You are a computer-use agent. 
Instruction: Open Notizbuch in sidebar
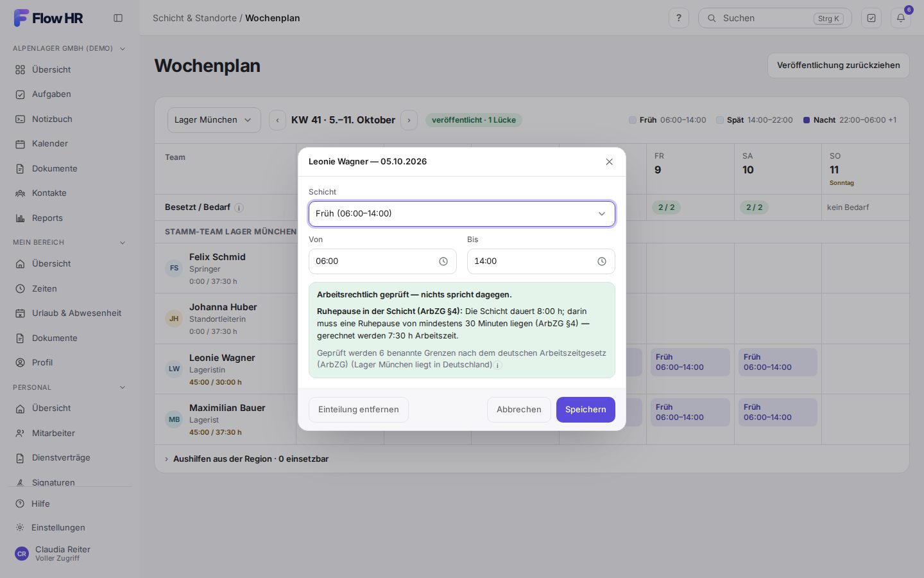pos(70,119)
